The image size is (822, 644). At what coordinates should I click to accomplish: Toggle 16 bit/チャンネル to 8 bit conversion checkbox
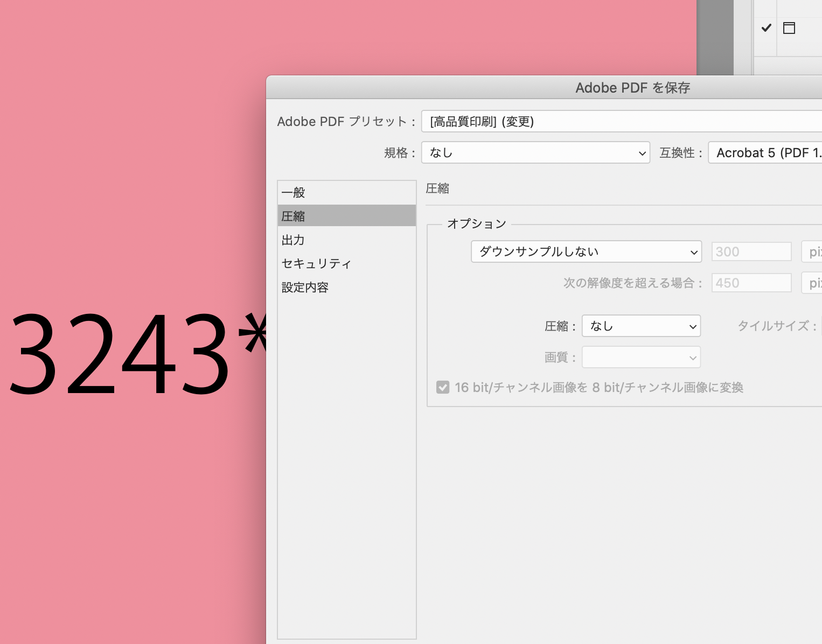[443, 387]
